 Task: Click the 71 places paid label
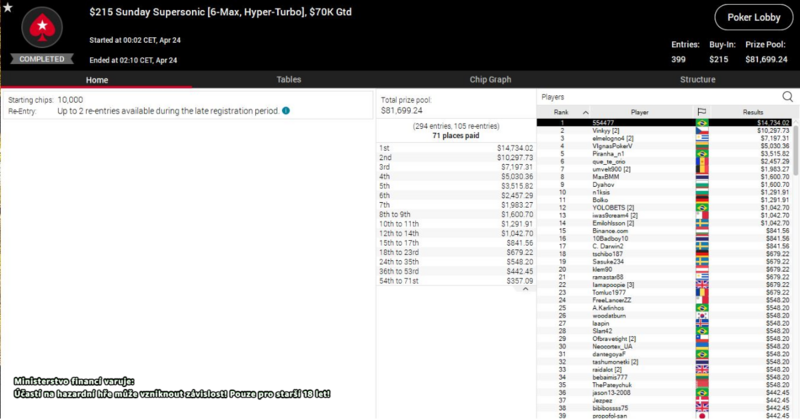point(456,135)
